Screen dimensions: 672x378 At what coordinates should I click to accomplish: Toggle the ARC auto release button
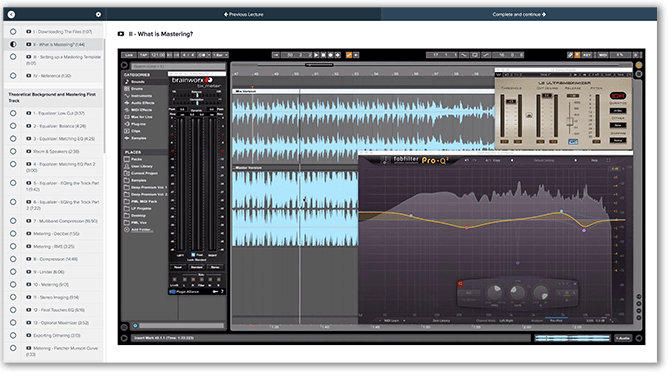point(573,141)
